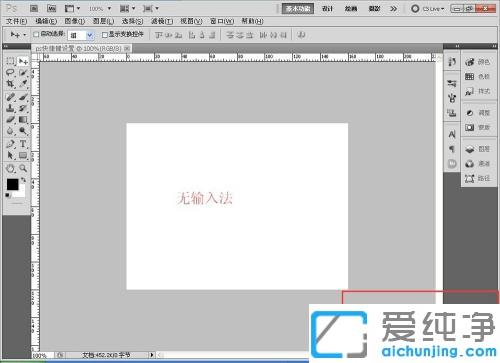Select the Eyedropper tool
This screenshot has width=500, height=363.
click(23, 84)
